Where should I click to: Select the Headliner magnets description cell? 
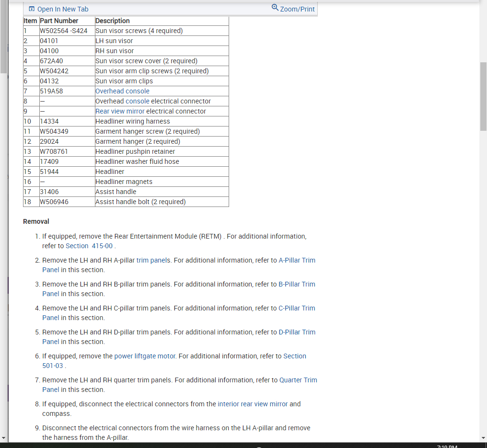(162, 182)
